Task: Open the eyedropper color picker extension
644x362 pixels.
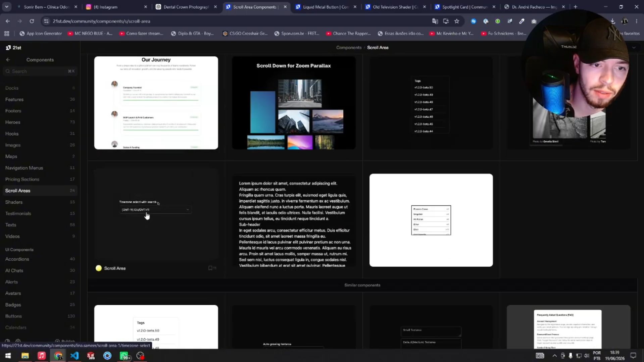Action: pyautogui.click(x=522, y=21)
